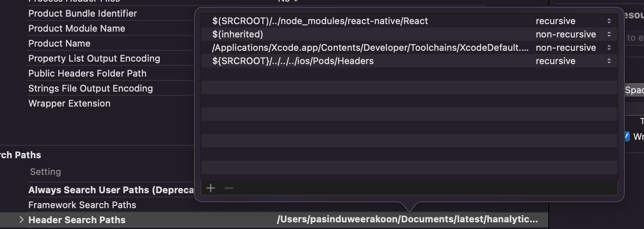
Task: Expand the Header Search Paths disclosure chevron
Action: click(22, 220)
